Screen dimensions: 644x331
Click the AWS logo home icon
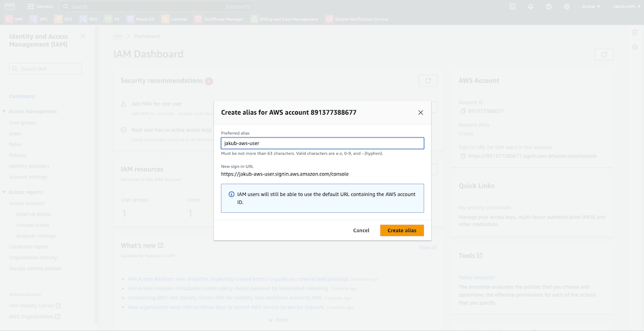point(9,6)
